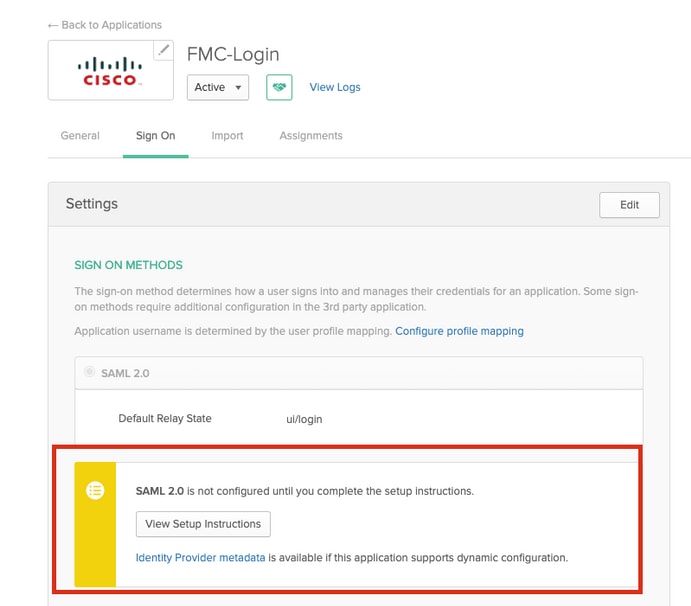Open the Active status dropdown
This screenshot has height=606, width=691.
(x=218, y=87)
